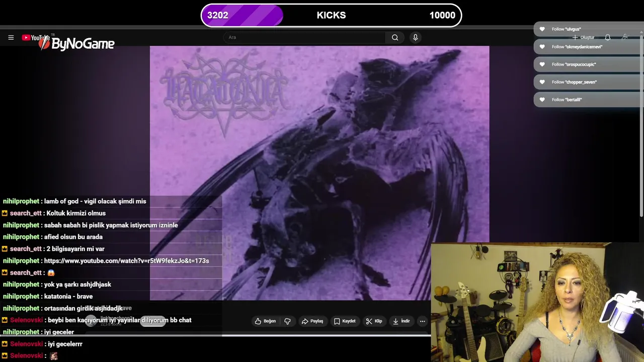Image resolution: width=644 pixels, height=362 pixels.
Task: Save the video using 'Kaydet'
Action: 345,321
